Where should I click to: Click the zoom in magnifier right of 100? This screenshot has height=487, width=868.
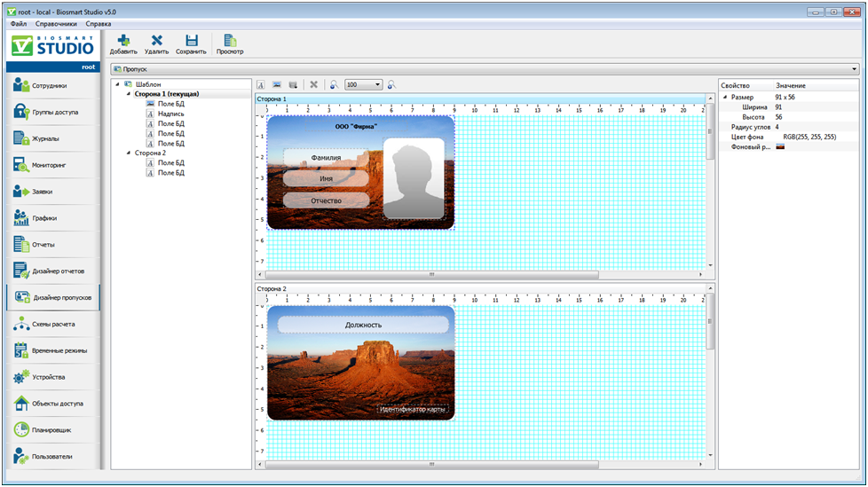click(391, 85)
